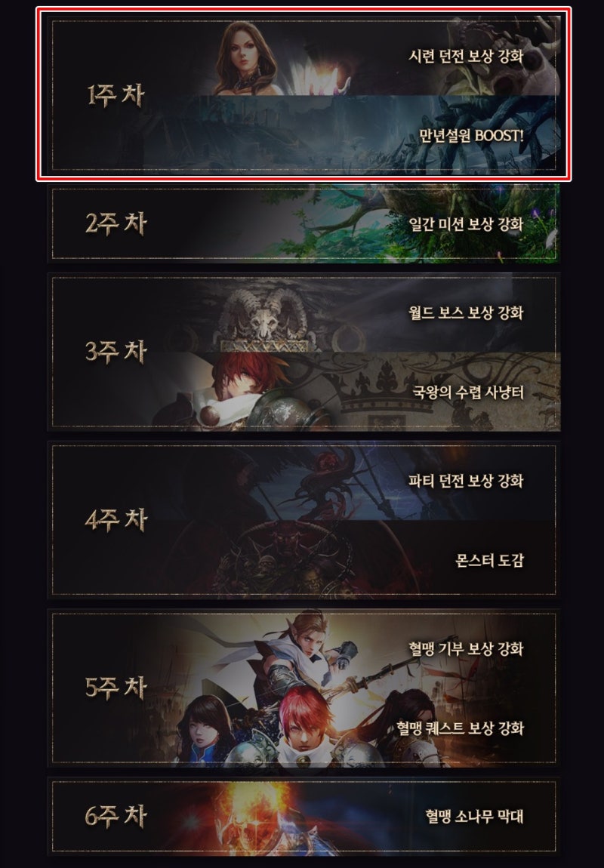The width and height of the screenshot is (604, 868).
Task: Open the 만년설원 BOOST! entry
Action: (470, 135)
